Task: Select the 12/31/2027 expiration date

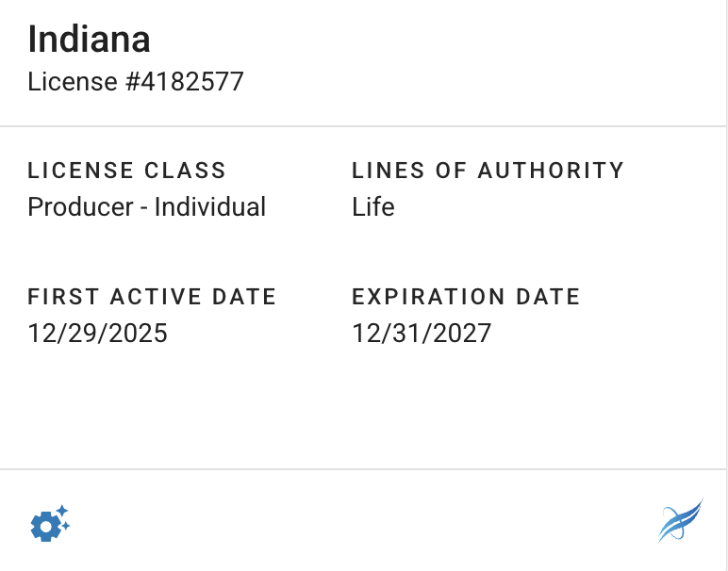Action: point(422,333)
